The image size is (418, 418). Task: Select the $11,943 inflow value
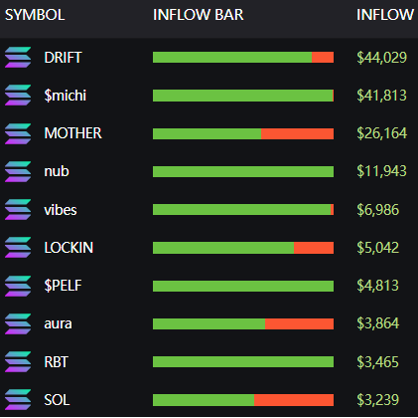click(x=382, y=171)
